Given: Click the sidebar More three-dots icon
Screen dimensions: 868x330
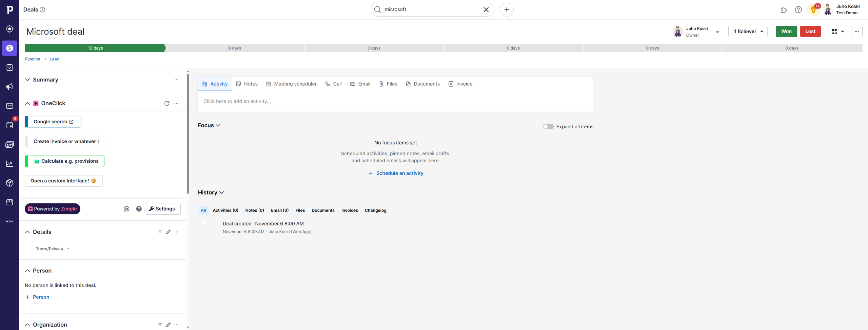Looking at the screenshot, I should 9,221.
